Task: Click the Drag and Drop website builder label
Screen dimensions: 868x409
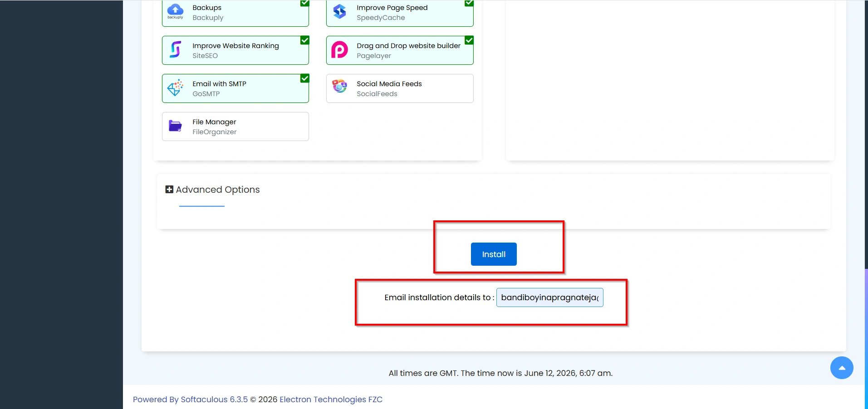Action: click(408, 46)
